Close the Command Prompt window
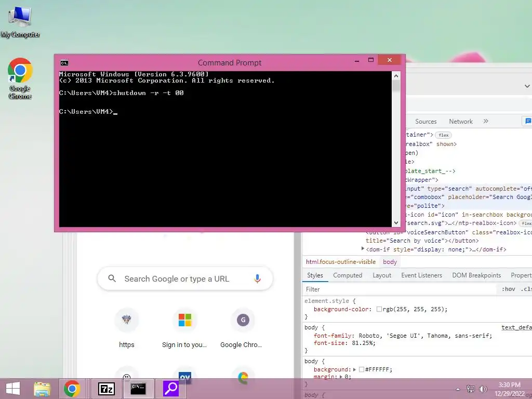Screen dimensions: 532x399 pos(390,60)
